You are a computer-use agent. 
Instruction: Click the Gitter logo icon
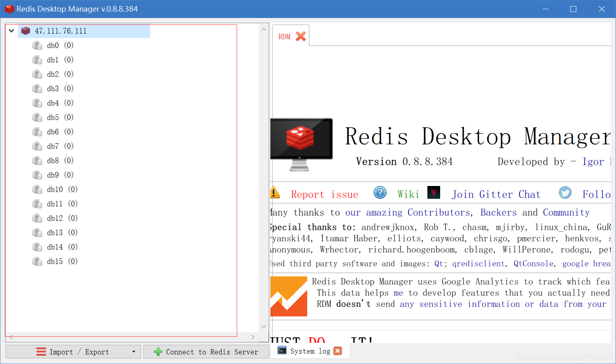pos(434,192)
